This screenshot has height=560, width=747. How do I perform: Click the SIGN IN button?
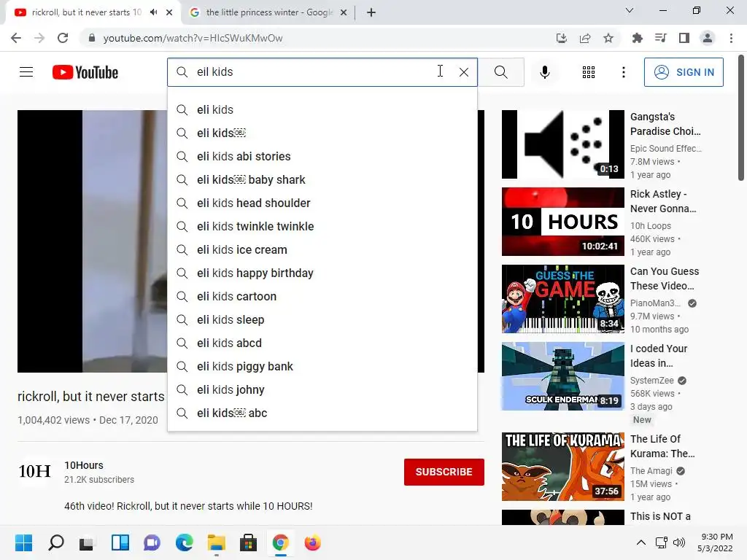[684, 72]
